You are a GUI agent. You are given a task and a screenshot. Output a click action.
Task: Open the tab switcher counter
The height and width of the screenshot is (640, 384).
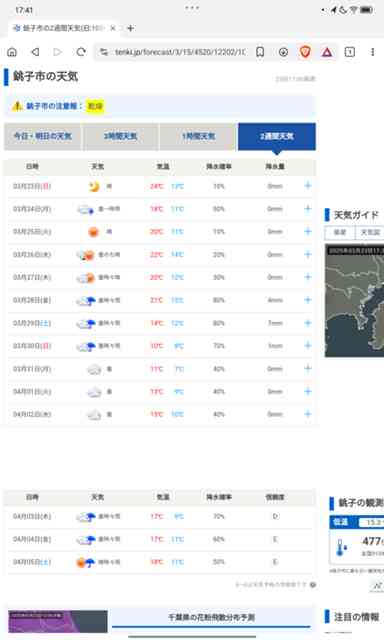coord(350,52)
